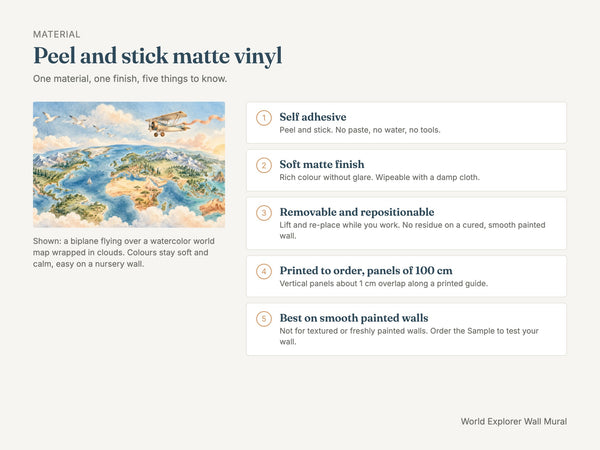Click 'Peel and stick. No paste' description

tap(360, 130)
